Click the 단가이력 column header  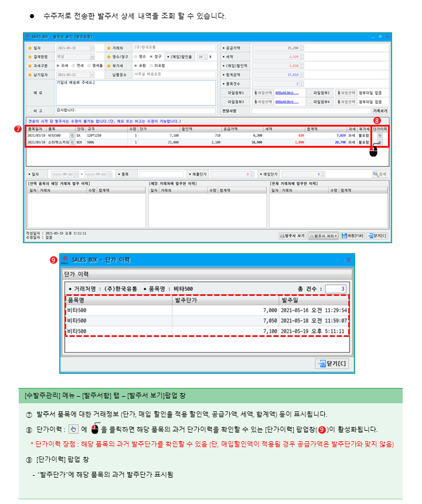click(x=380, y=129)
